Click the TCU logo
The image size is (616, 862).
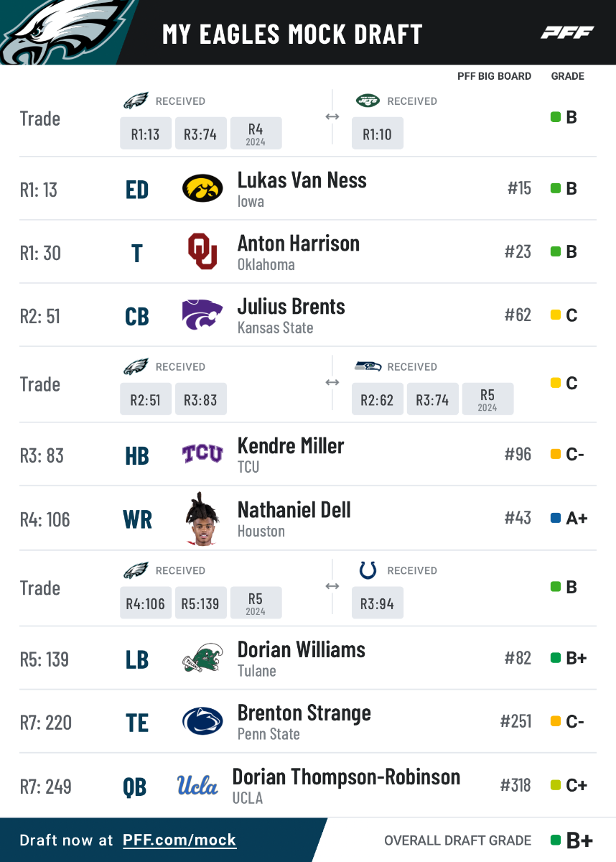point(202,454)
